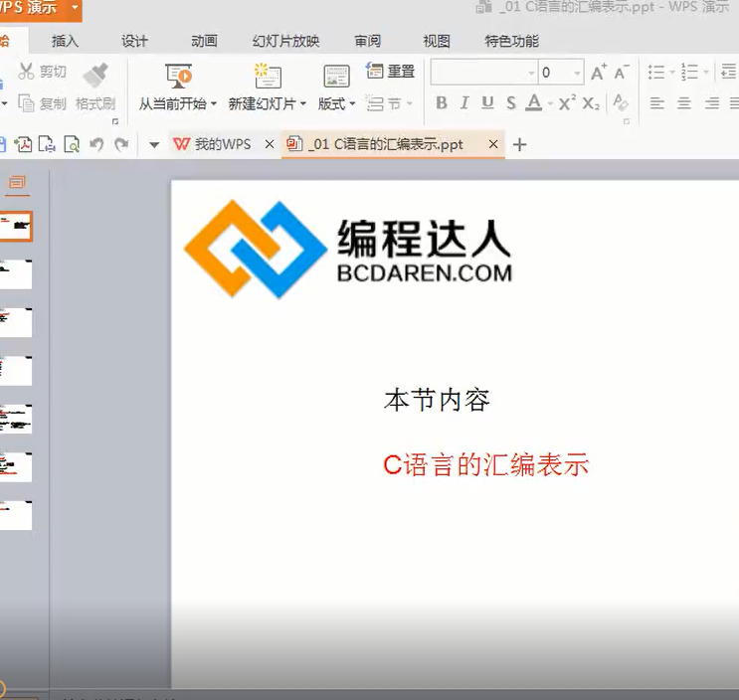The image size is (739, 700).
Task: Open the WPS 演示 application menu
Action: pos(40,9)
